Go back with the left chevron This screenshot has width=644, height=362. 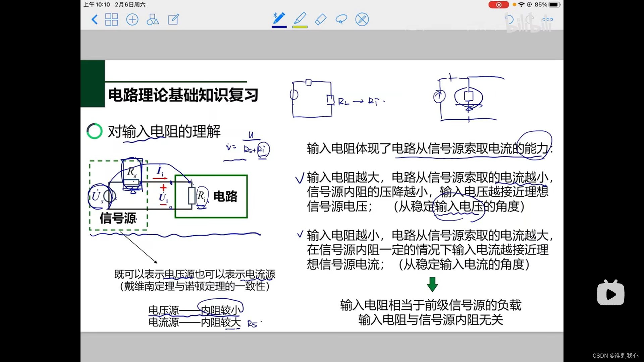tap(95, 19)
